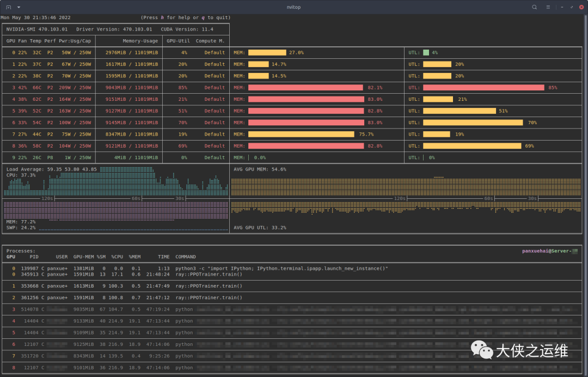Screen dimensions: 588x377
Task: Open the dropdown arrow beside new tab icon
Action: pyautogui.click(x=19, y=7)
